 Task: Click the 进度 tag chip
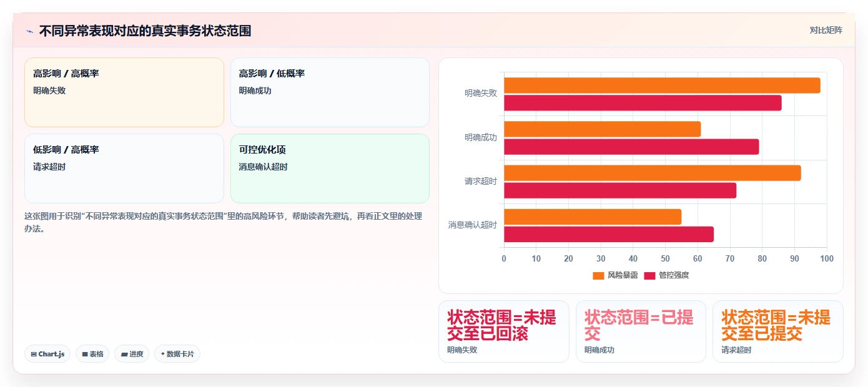click(132, 354)
